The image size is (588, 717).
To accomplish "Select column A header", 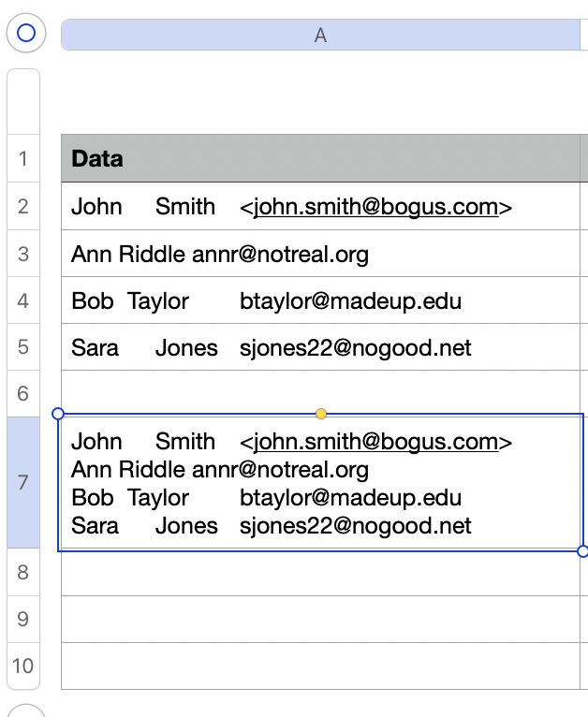I will pyautogui.click(x=320, y=35).
